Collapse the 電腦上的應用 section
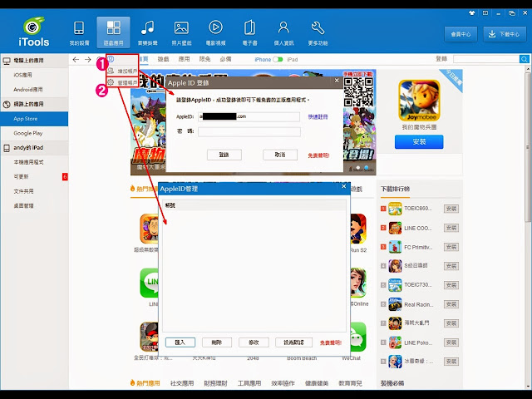This screenshot has height=399, width=532. click(x=34, y=61)
